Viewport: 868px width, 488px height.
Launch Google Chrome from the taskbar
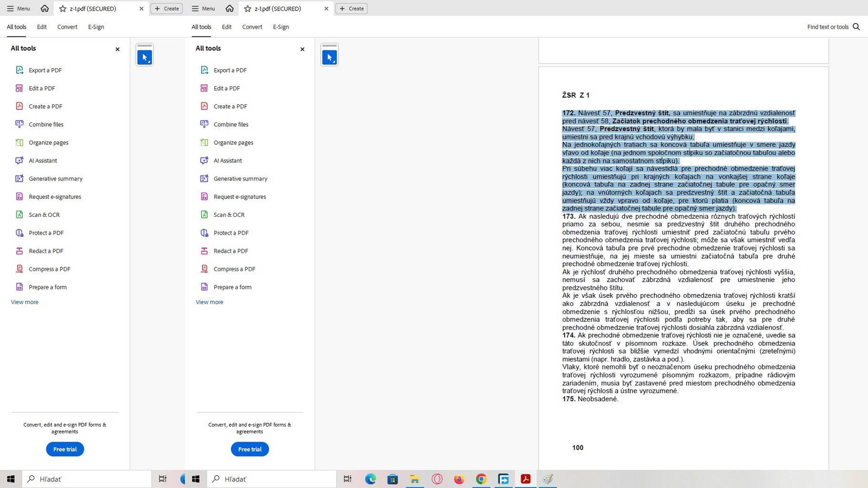point(481,479)
